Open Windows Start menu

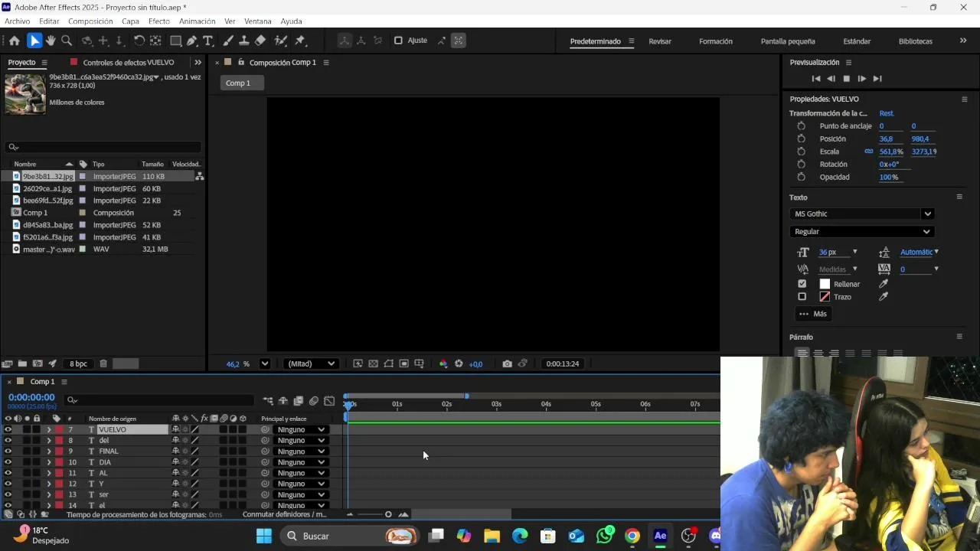[x=264, y=536]
